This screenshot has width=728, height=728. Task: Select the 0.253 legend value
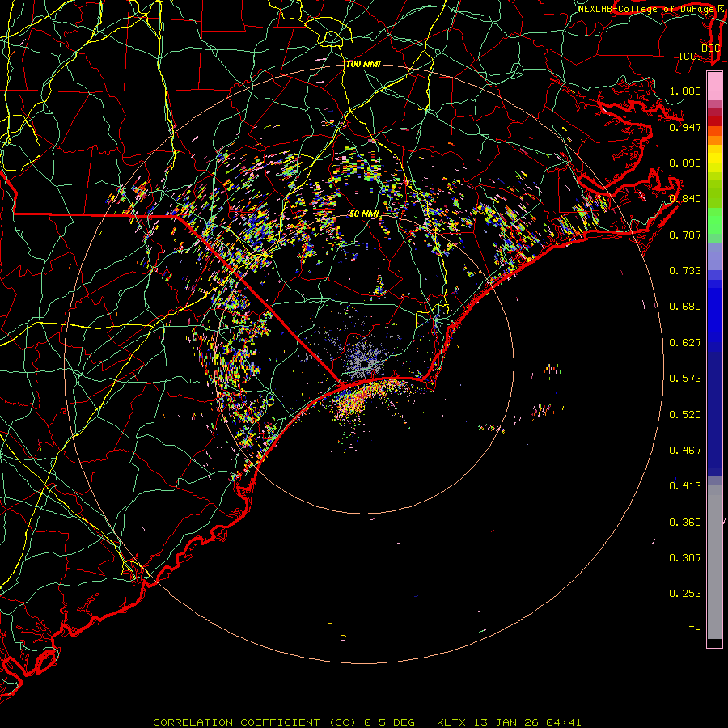click(x=685, y=594)
